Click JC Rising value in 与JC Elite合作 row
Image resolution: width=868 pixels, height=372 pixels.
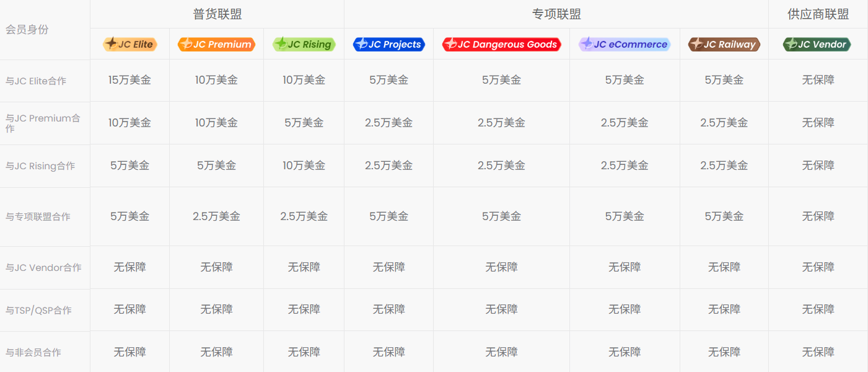pos(304,80)
